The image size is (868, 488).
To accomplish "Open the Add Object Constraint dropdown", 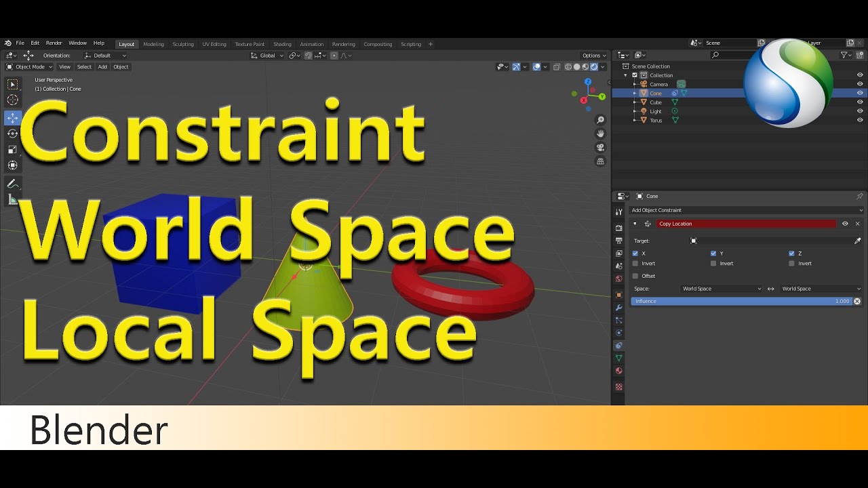I will click(747, 210).
